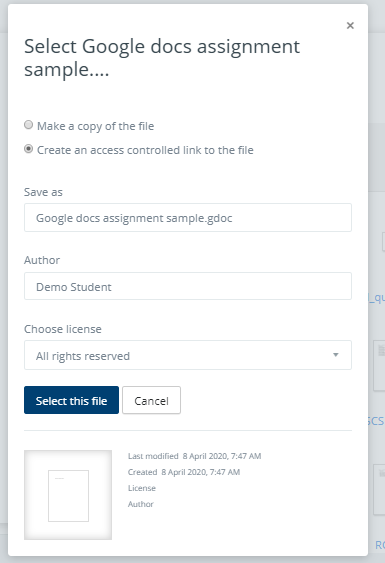
Task: Click the Cancel button
Action: [151, 400]
